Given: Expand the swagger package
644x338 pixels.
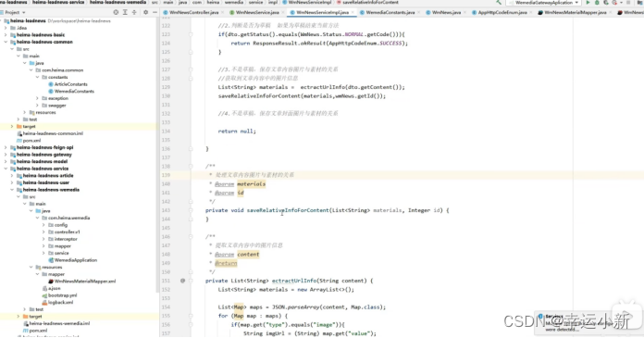Looking at the screenshot, I should point(37,106).
